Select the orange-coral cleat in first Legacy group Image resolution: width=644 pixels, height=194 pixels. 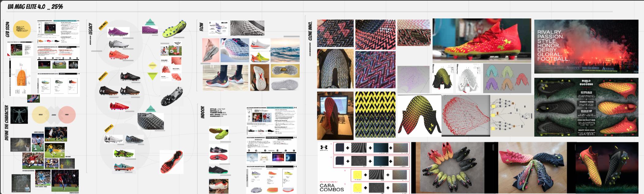pos(119,55)
